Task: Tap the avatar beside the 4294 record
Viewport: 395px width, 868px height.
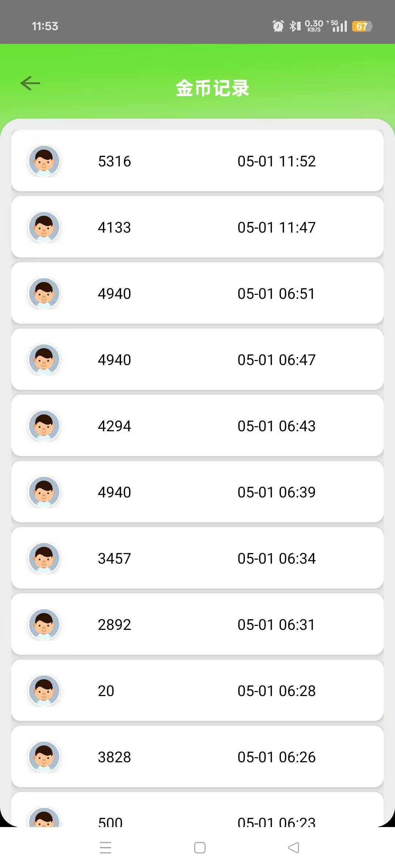Action: click(44, 426)
